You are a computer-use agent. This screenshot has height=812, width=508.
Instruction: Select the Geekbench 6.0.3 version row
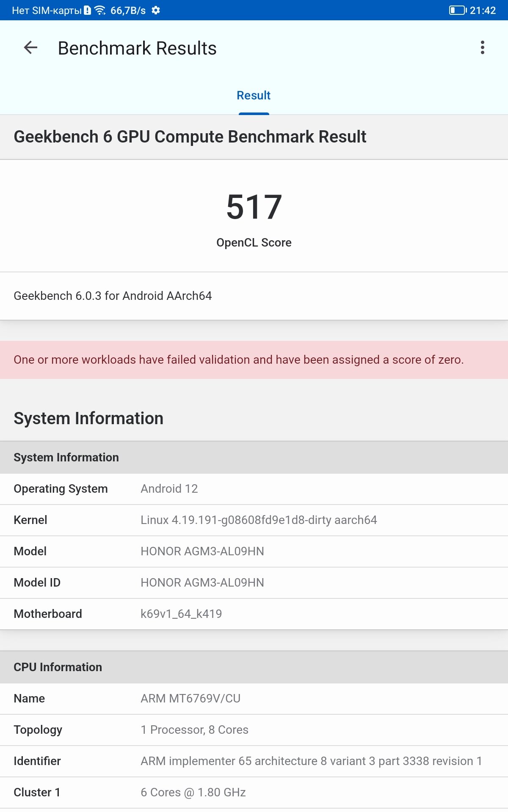pyautogui.click(x=254, y=296)
